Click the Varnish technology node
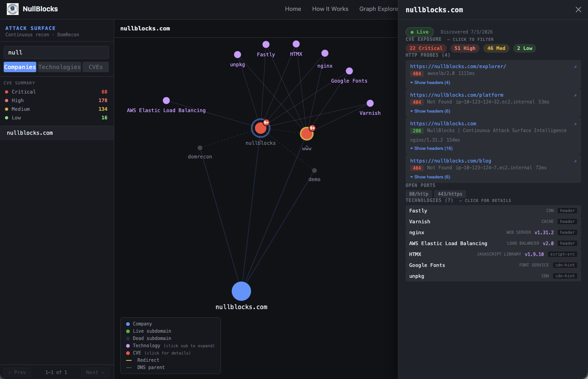Viewport: 588px width, 379px height. coord(370,103)
